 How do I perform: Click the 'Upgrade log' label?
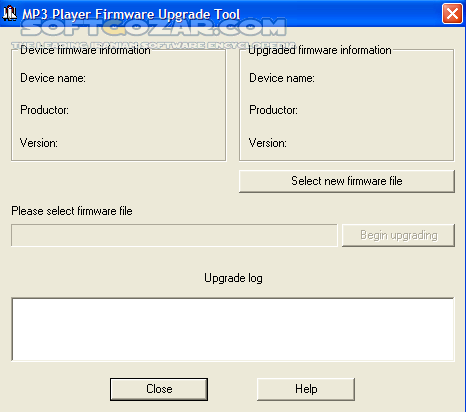[x=233, y=278]
